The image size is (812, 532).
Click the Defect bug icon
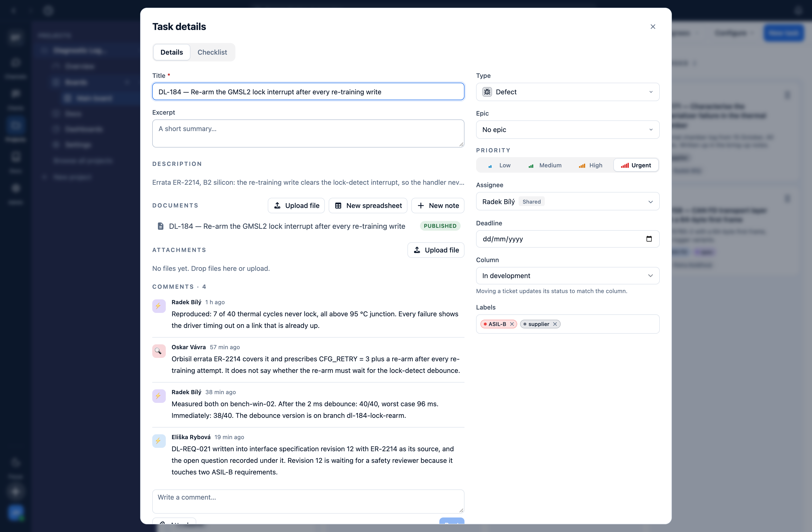click(487, 92)
